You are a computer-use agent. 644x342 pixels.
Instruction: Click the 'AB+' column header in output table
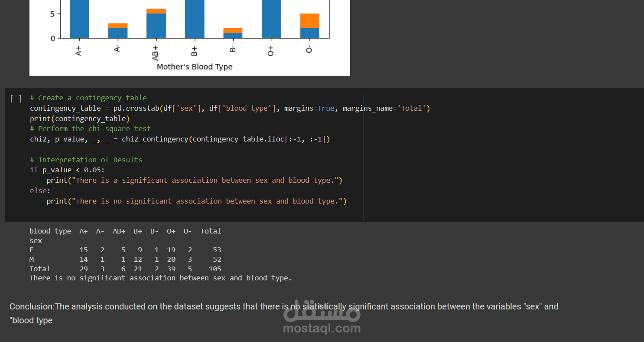(119, 231)
